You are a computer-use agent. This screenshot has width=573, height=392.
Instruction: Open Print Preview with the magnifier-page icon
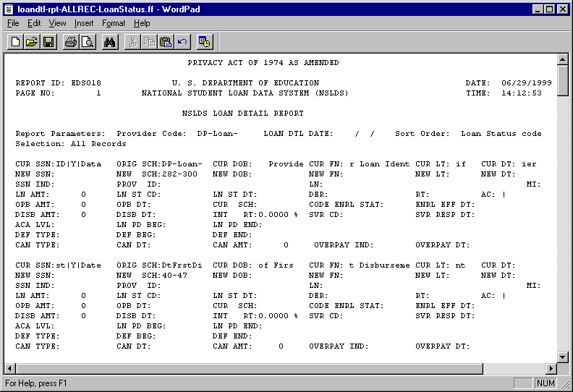tap(88, 42)
